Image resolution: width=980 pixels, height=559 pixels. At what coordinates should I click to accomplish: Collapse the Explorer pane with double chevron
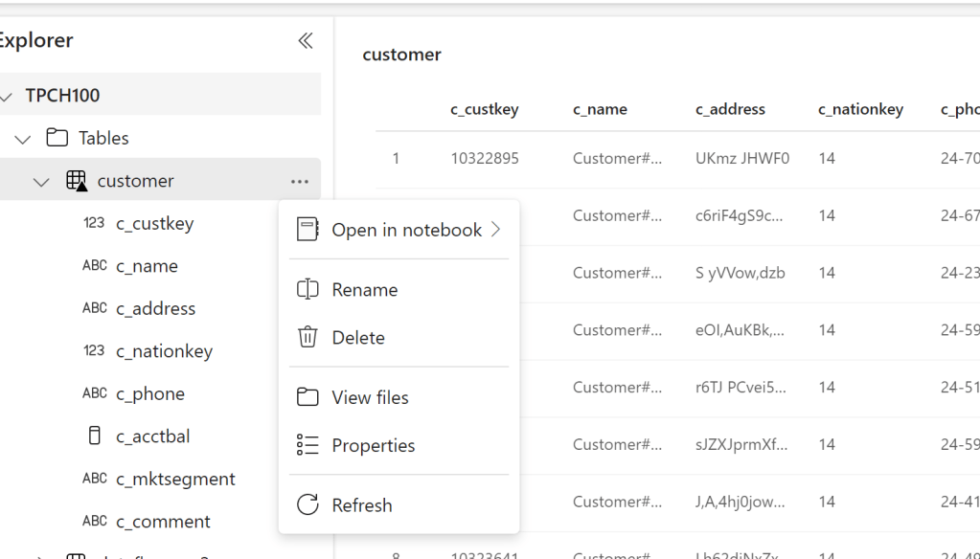tap(305, 40)
